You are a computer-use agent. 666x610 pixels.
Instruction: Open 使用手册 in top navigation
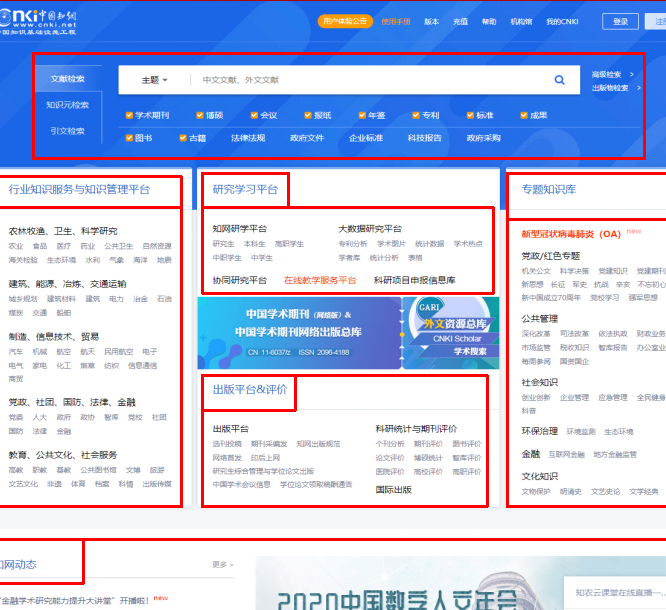[395, 22]
